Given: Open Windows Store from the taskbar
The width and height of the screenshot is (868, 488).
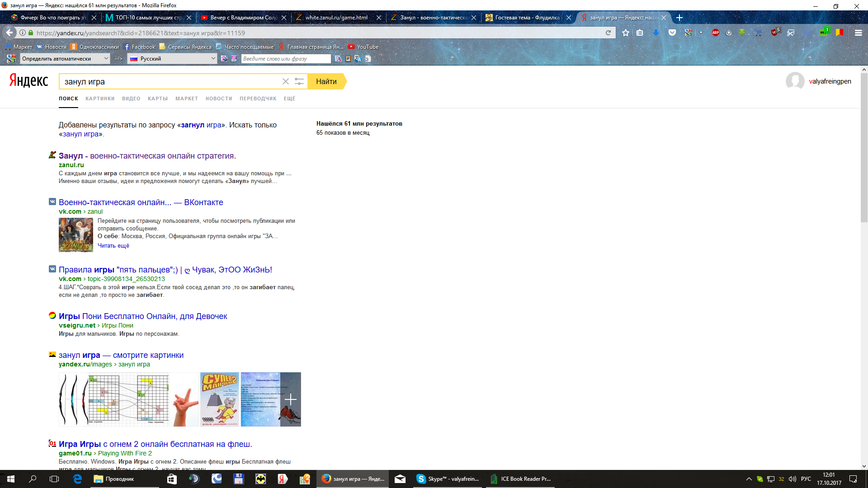Looking at the screenshot, I should (172, 479).
